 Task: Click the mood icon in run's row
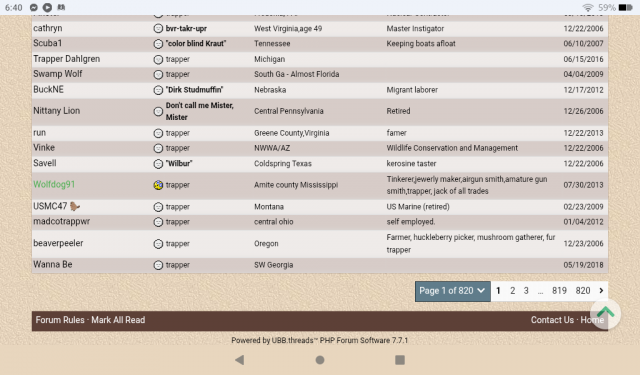coord(158,133)
